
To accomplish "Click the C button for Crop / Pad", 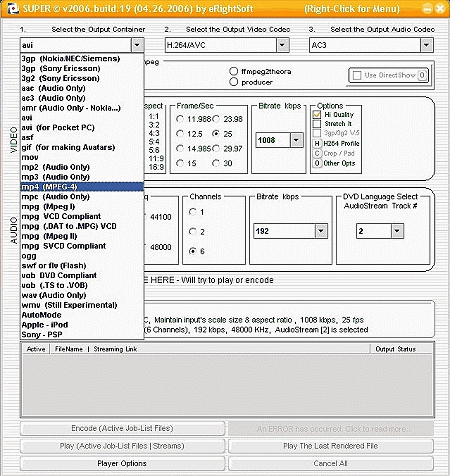I will (317, 153).
